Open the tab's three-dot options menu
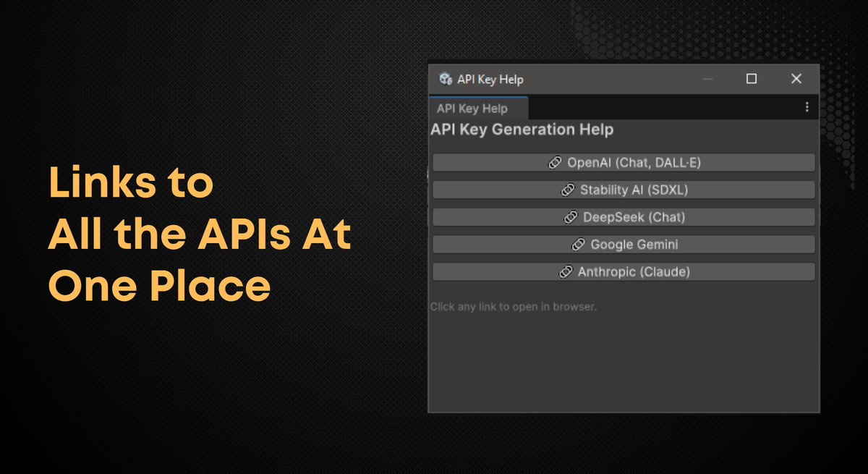 pyautogui.click(x=807, y=107)
